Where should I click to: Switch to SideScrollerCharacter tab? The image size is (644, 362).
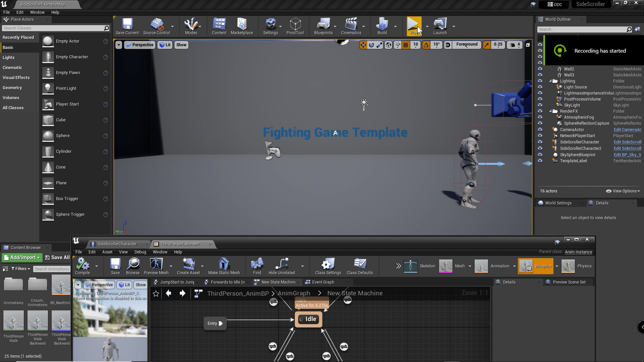point(117,244)
